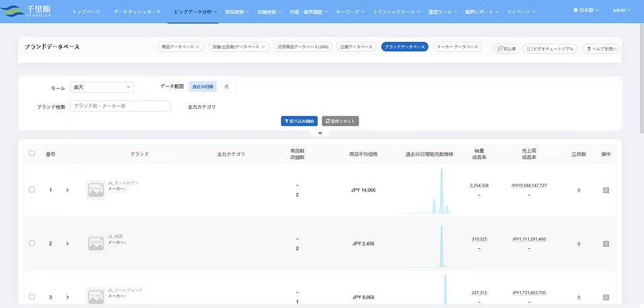Click revenue value JPY1,731,603,700
Image resolution: width=644 pixels, height=308 pixels.
(x=529, y=293)
